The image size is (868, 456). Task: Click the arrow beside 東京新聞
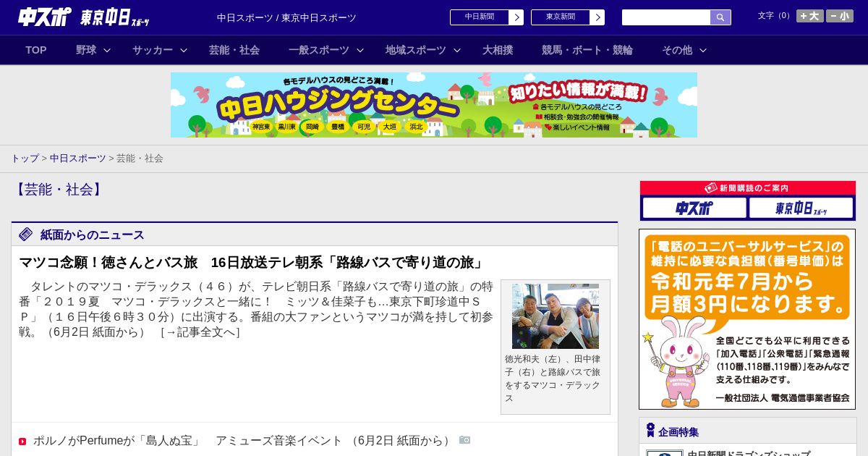pos(597,17)
